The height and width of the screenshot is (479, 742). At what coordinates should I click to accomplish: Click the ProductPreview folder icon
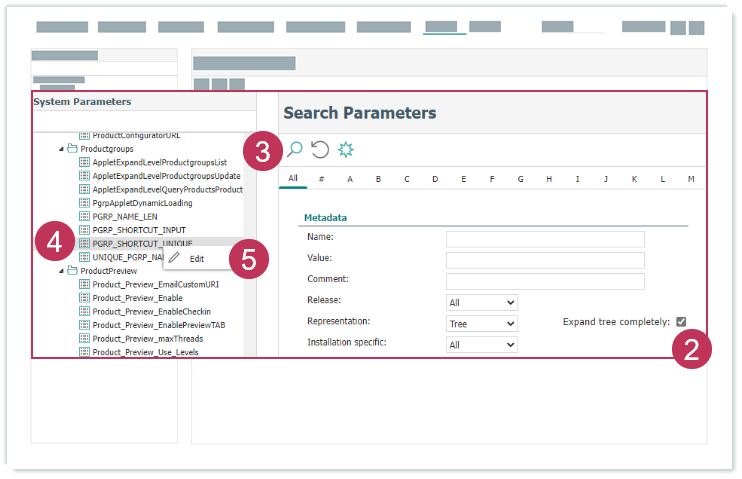(72, 271)
